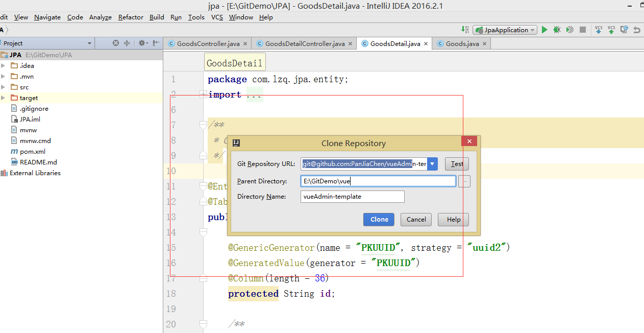Close the GoodsDetail.java tab
The image size is (644, 333).
click(x=426, y=43)
